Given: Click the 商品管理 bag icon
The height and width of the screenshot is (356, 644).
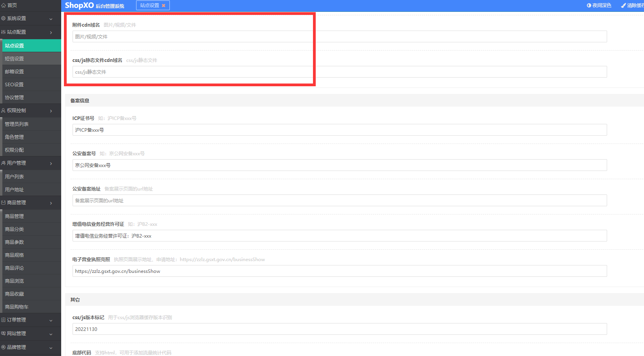Looking at the screenshot, I should pos(4,203).
